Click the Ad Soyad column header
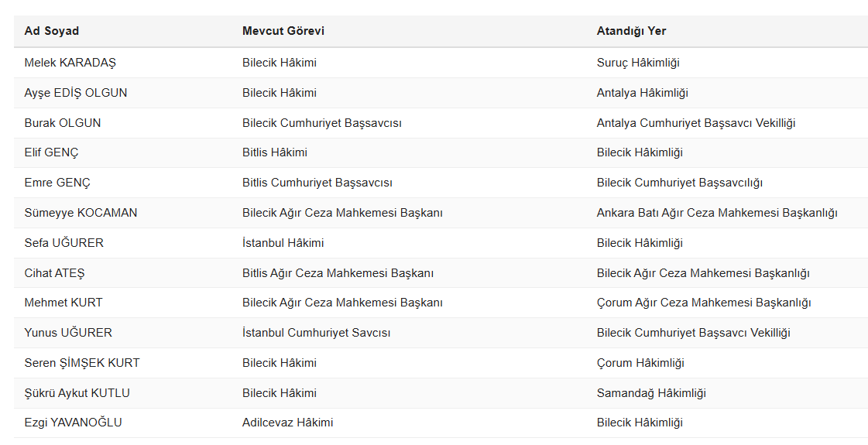 [x=51, y=31]
